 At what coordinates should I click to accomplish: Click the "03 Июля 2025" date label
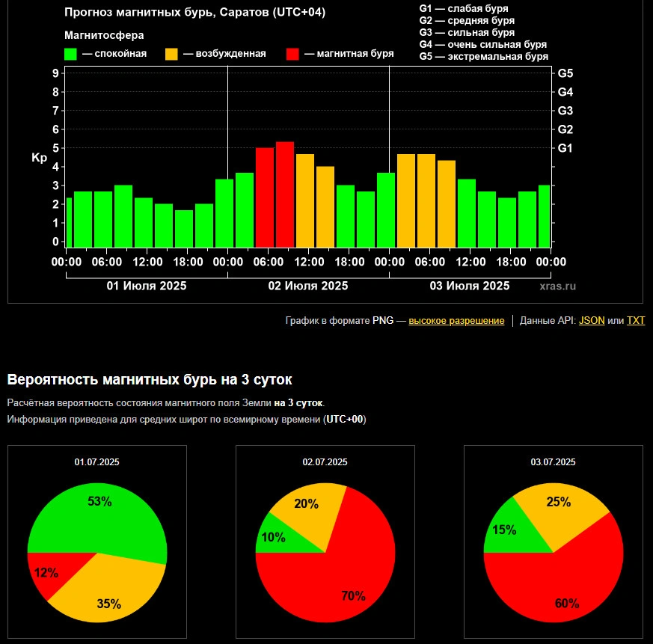point(470,286)
